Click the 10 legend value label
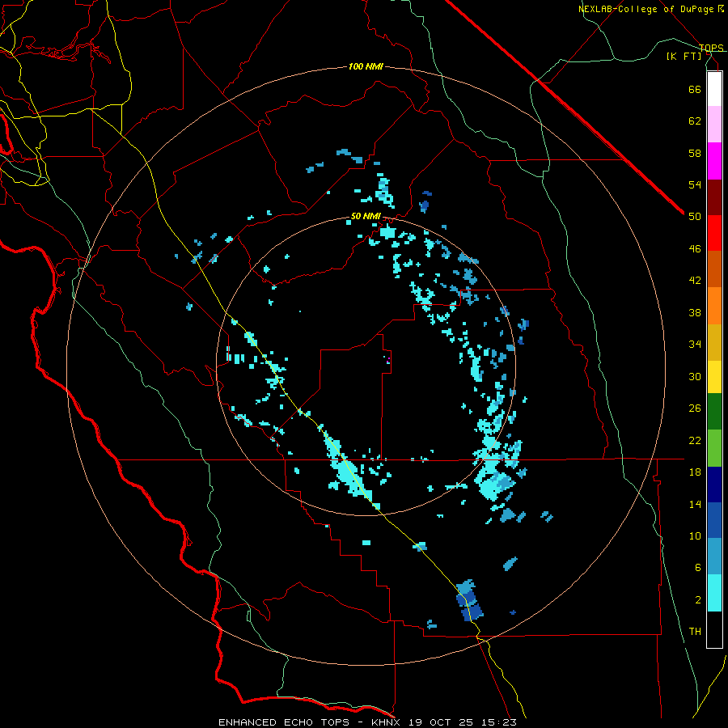Viewport: 728px width, 728px height. 695,535
